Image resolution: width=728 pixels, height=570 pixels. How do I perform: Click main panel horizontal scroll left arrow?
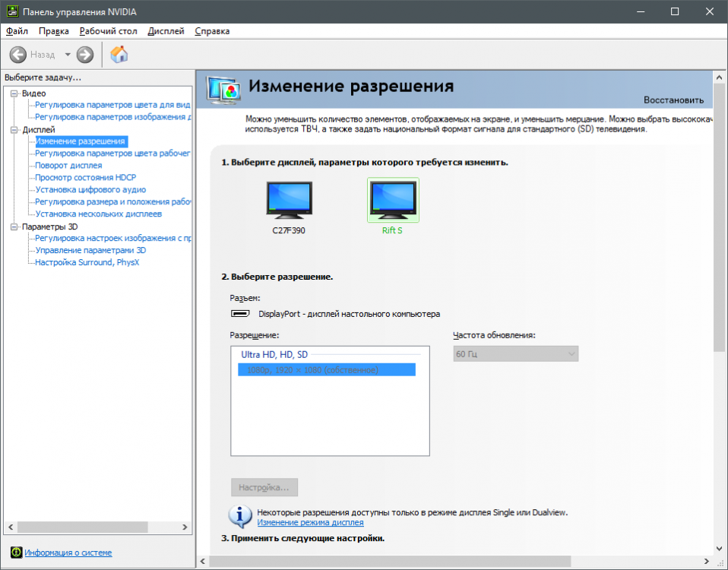203,561
